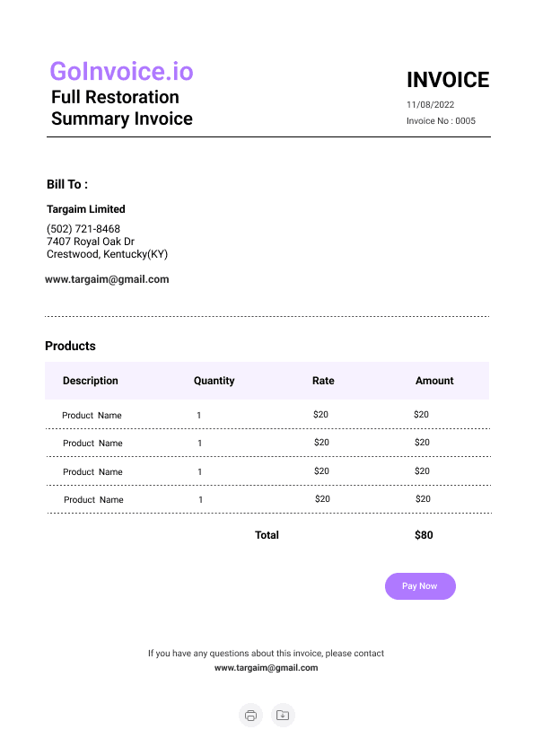Click the Products section heading

pos(70,346)
